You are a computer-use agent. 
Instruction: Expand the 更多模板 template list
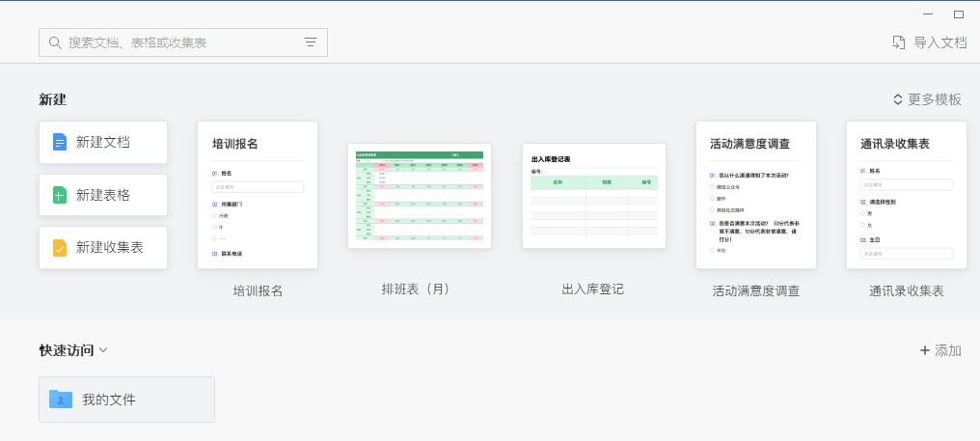click(927, 99)
